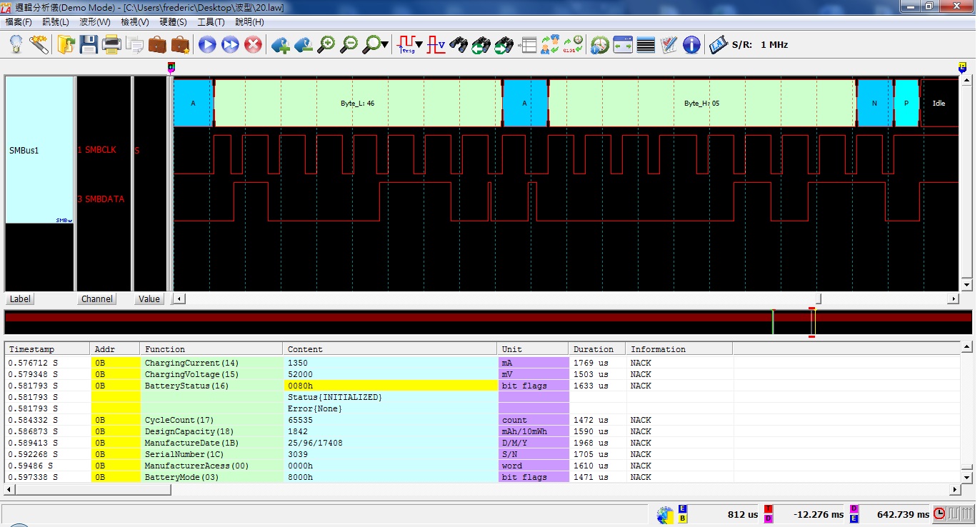Select the 3 SMBDATA channel
980x527 pixels.
101,199
